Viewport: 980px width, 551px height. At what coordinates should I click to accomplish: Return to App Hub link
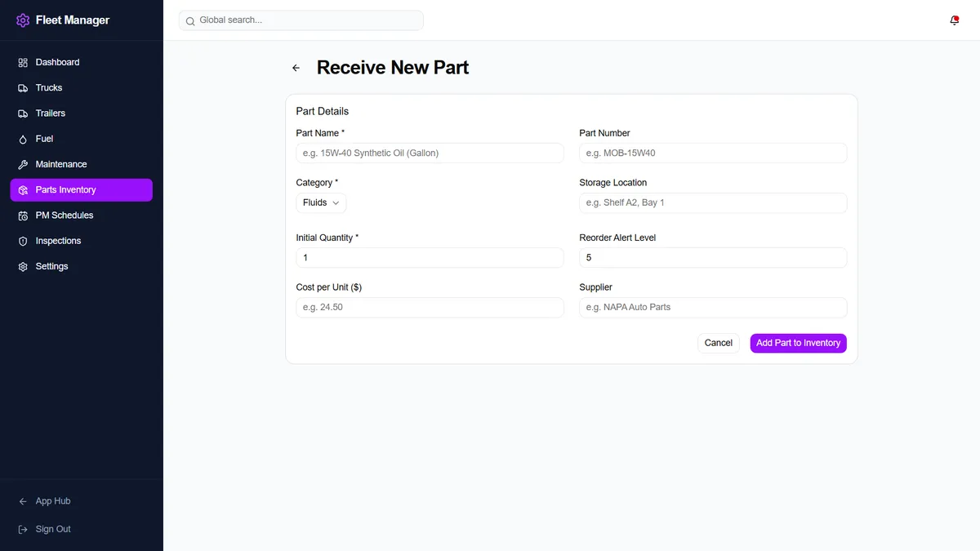pos(81,501)
